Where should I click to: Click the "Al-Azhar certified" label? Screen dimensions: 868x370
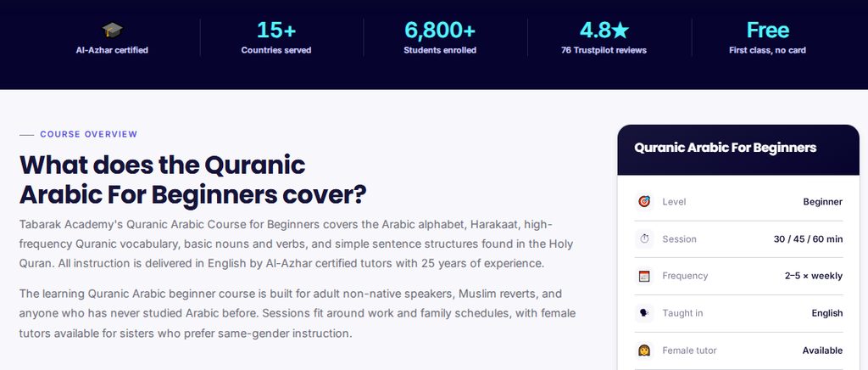[x=112, y=50]
